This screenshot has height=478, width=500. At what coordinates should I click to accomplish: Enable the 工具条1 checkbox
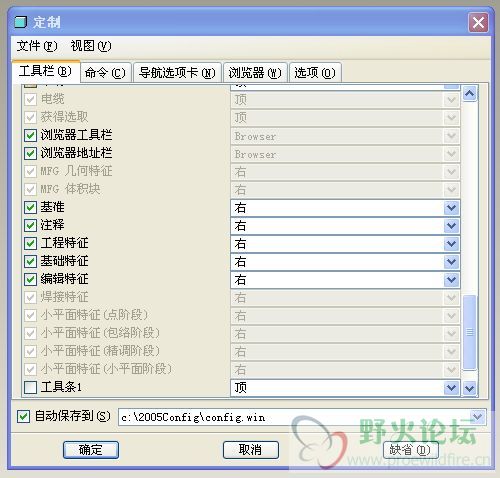[x=30, y=387]
